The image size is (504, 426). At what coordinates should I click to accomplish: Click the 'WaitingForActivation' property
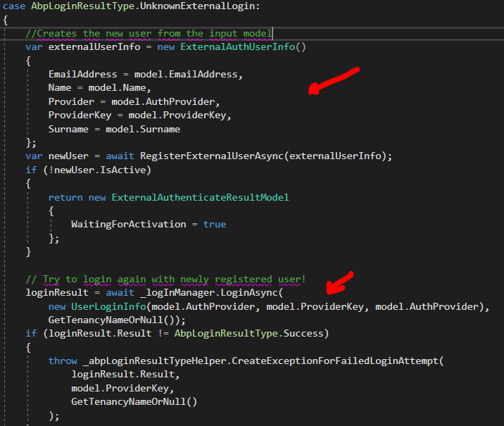pos(129,224)
